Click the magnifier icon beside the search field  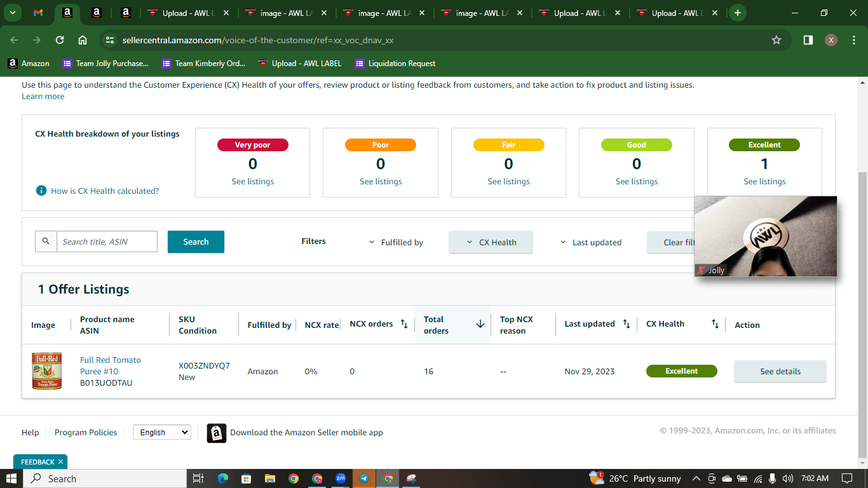tap(46, 241)
